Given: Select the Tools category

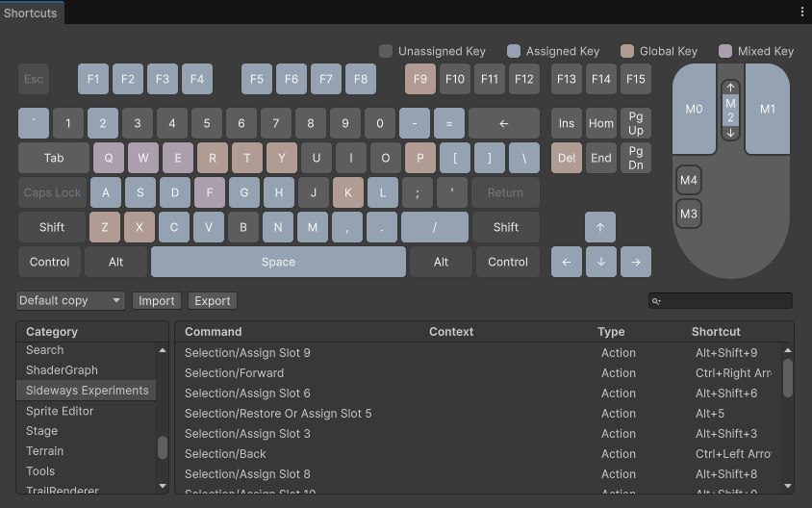Looking at the screenshot, I should point(86,471).
